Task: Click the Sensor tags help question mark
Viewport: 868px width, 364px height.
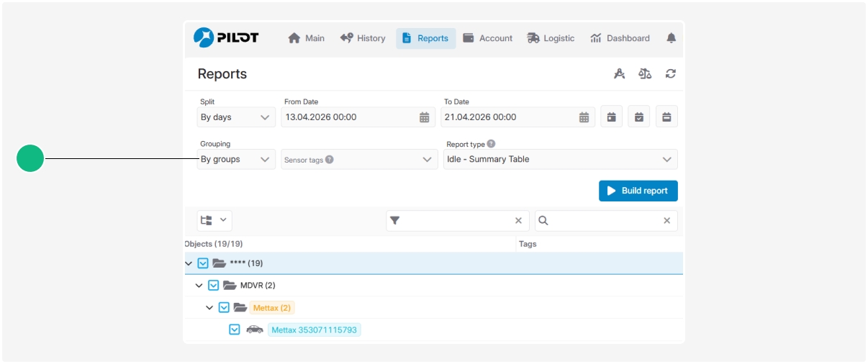Action: (x=330, y=160)
